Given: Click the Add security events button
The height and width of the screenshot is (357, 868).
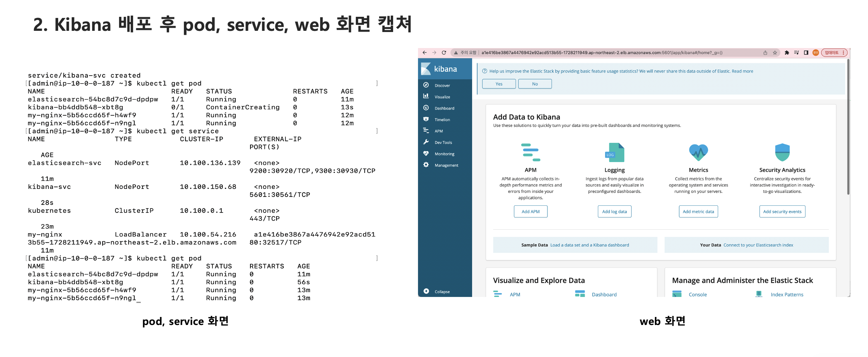Looking at the screenshot, I should coord(782,212).
